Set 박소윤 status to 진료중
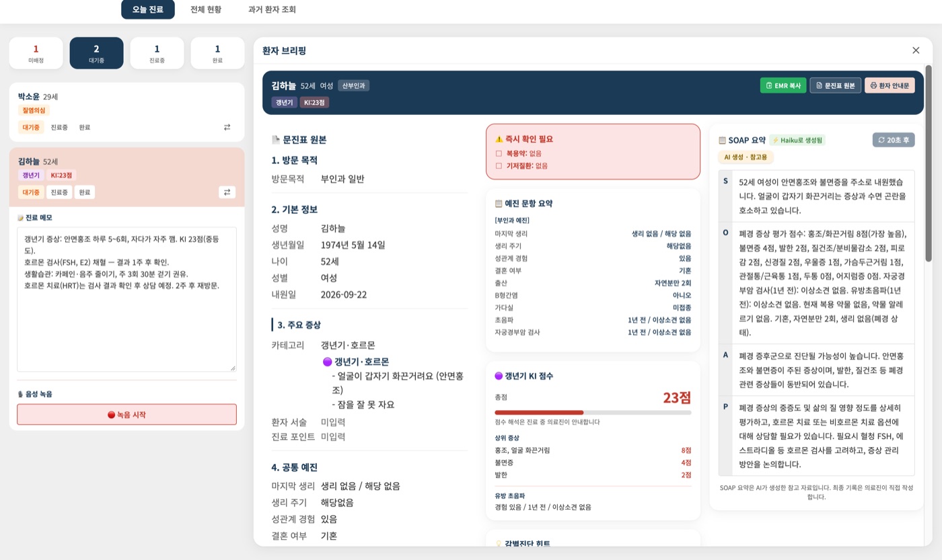 (59, 127)
